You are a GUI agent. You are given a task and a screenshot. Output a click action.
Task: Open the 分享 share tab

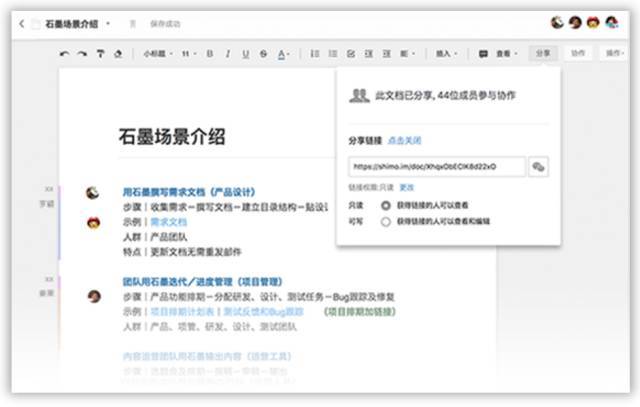point(542,53)
